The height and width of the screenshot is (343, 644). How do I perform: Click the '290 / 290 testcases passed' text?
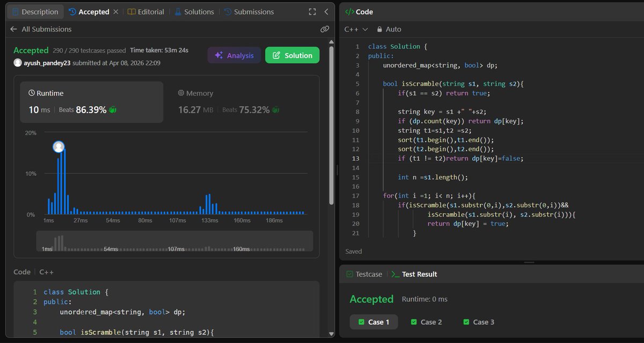click(x=89, y=50)
